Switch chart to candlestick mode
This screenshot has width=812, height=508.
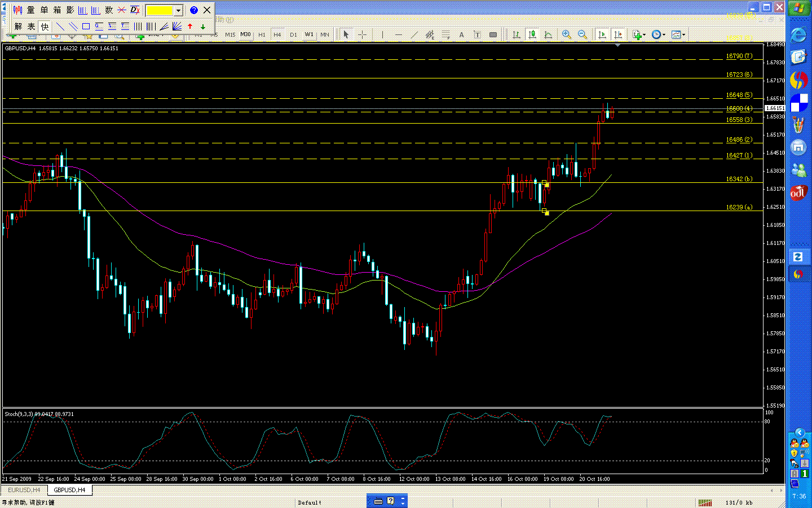[x=532, y=34]
